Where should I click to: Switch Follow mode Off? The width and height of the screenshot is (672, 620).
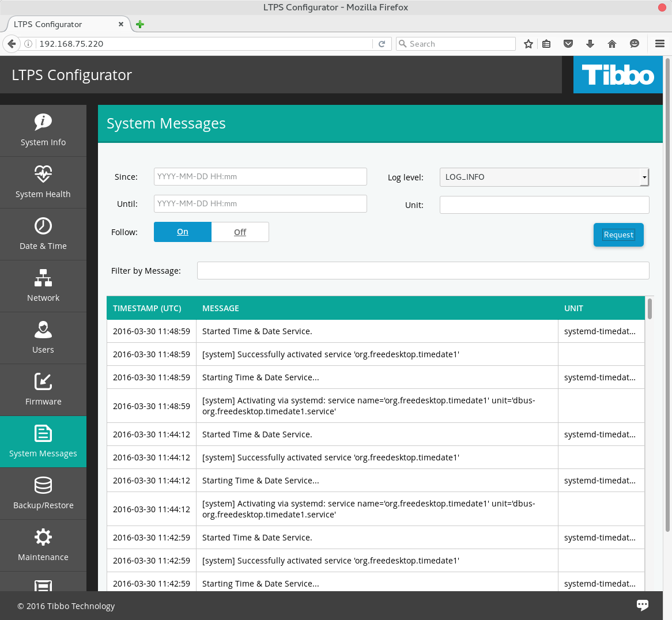coord(240,232)
